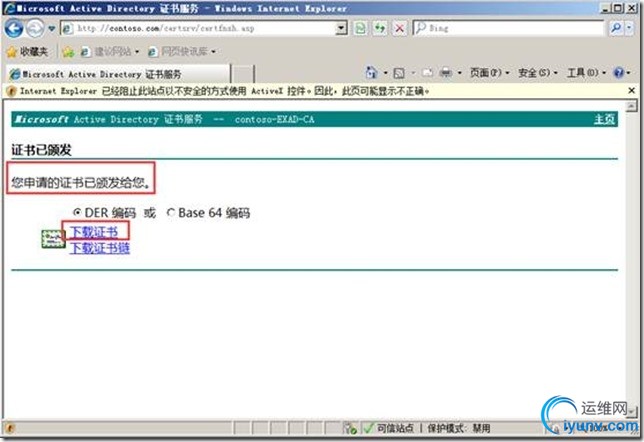Viewport: 644px width, 442px height.
Task: Expand the address bar history dropdown
Action: pyautogui.click(x=341, y=28)
